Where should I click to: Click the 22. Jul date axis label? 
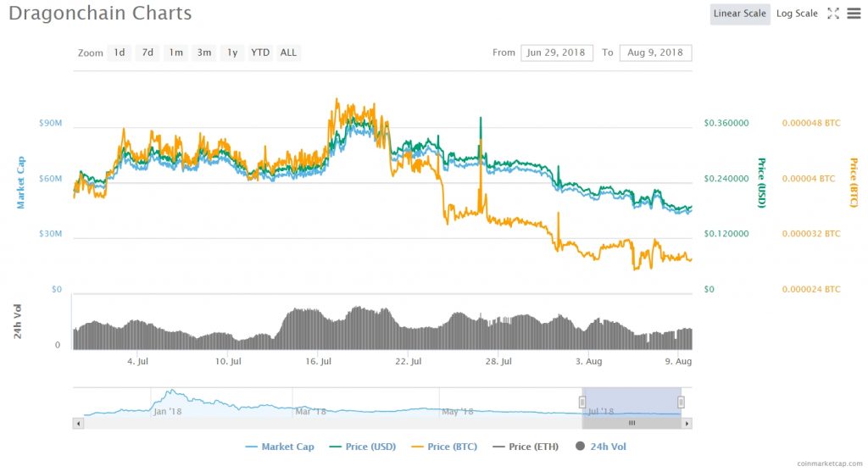[x=408, y=361]
